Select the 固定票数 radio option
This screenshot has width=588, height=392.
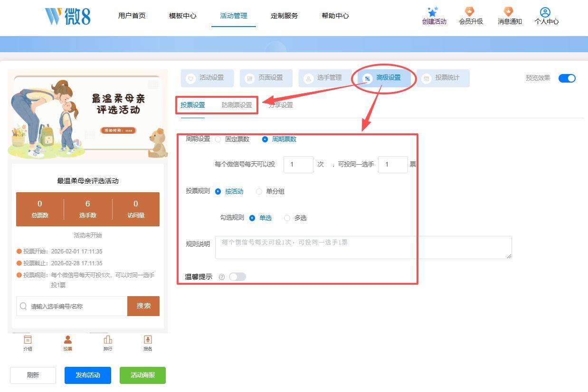[x=218, y=140]
